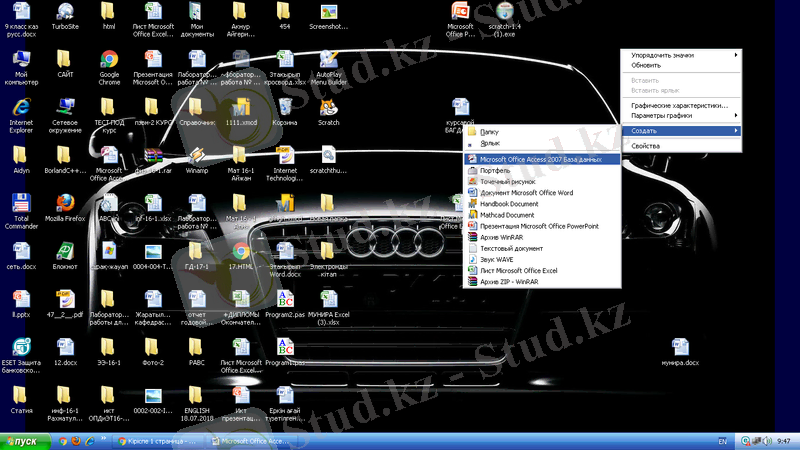Open the Google Chrome desktop icon
Image resolution: width=800 pixels, height=450 pixels.
point(109,60)
